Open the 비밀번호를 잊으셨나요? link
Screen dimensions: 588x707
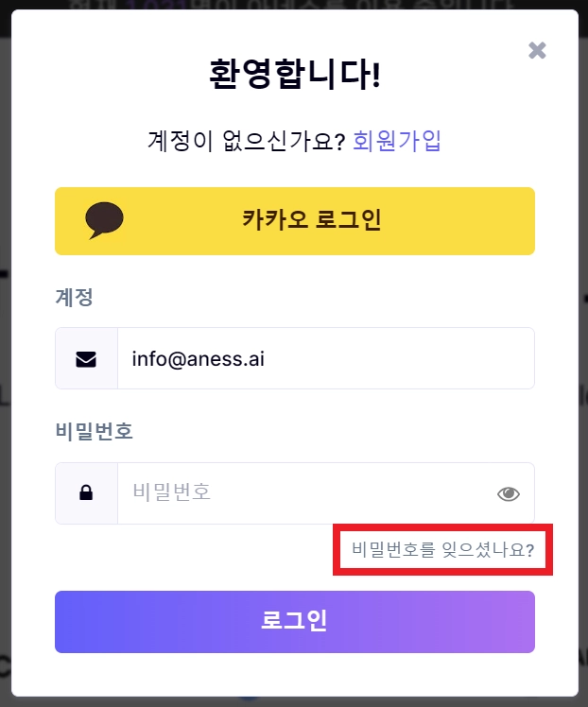442,549
